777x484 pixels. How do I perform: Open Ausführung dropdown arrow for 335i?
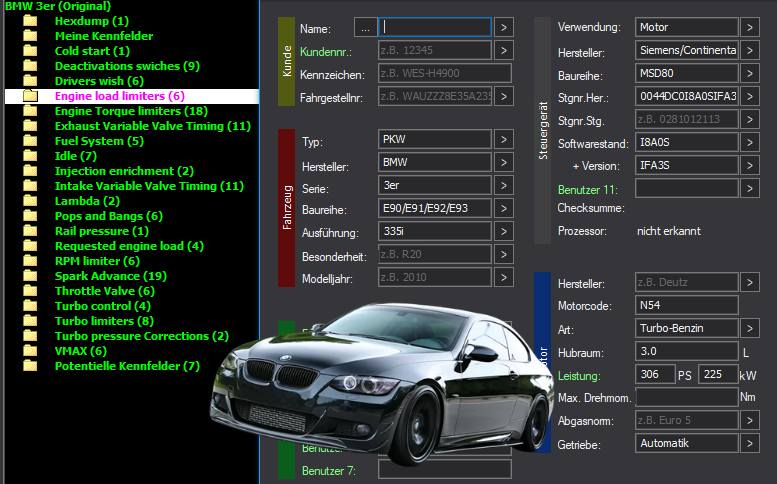pos(503,231)
